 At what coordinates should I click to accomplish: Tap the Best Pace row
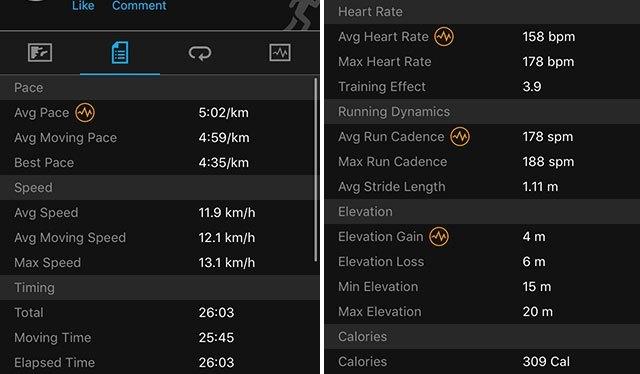(x=158, y=163)
